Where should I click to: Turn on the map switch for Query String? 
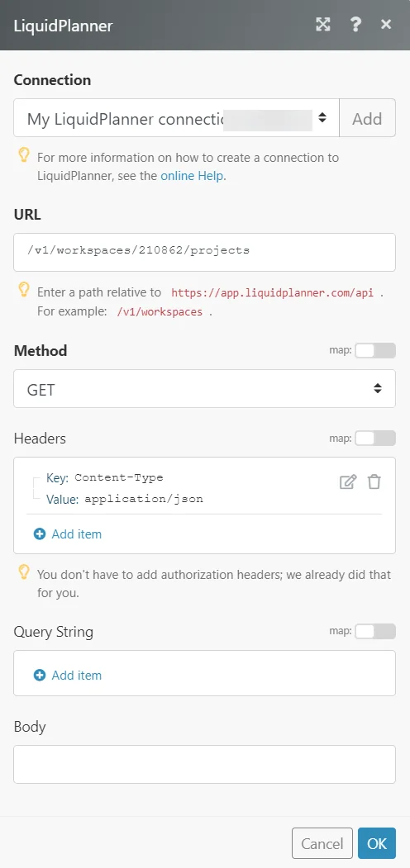point(375,631)
